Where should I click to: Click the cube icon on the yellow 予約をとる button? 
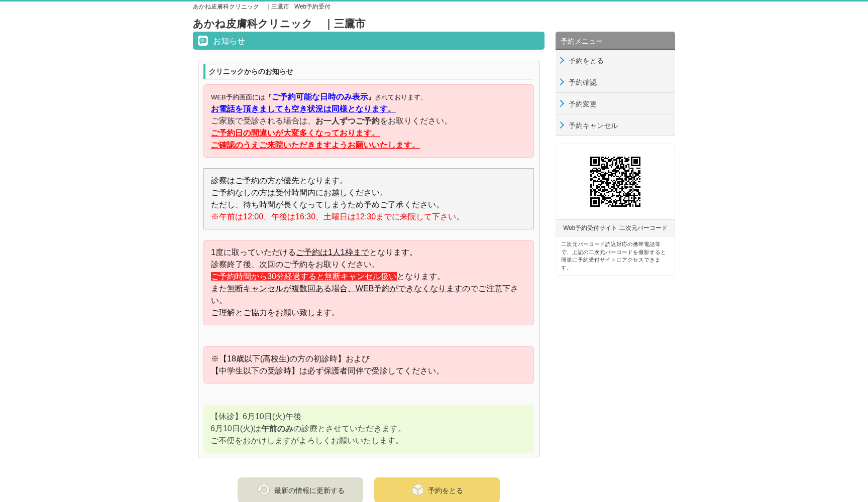[x=418, y=489]
